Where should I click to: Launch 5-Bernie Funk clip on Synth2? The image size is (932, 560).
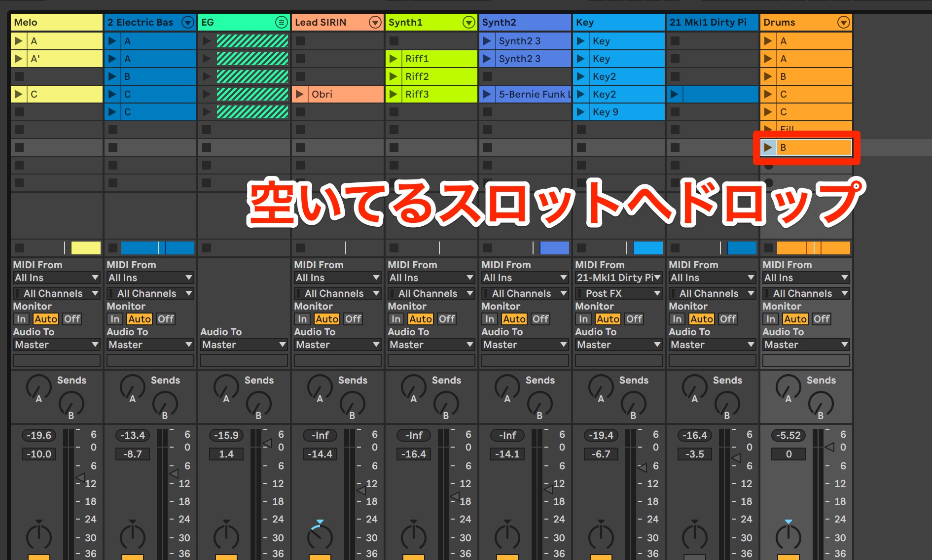tap(487, 94)
